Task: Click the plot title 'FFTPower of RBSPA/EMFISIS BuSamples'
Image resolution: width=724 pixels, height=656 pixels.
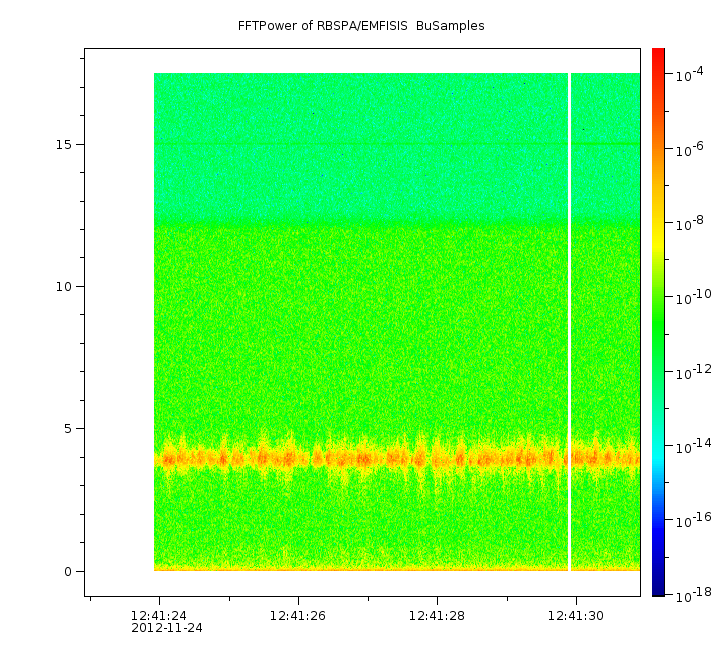Action: coord(361,26)
